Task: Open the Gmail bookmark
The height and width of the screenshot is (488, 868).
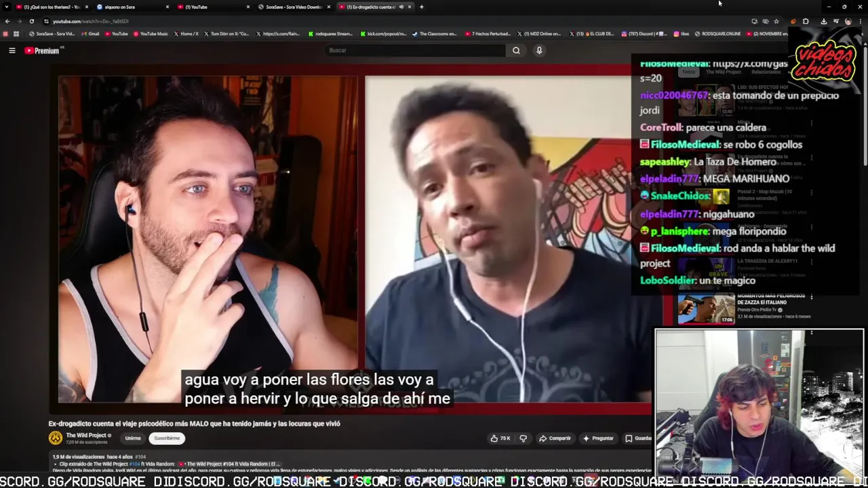Action: point(91,34)
